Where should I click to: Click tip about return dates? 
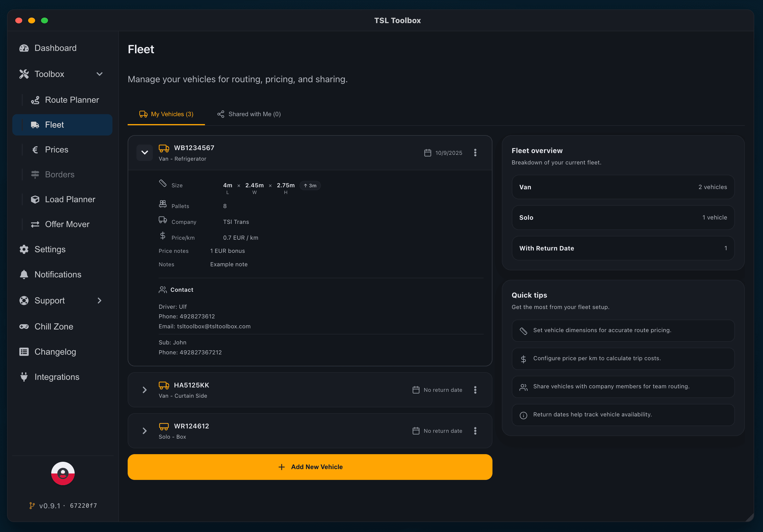(x=623, y=415)
